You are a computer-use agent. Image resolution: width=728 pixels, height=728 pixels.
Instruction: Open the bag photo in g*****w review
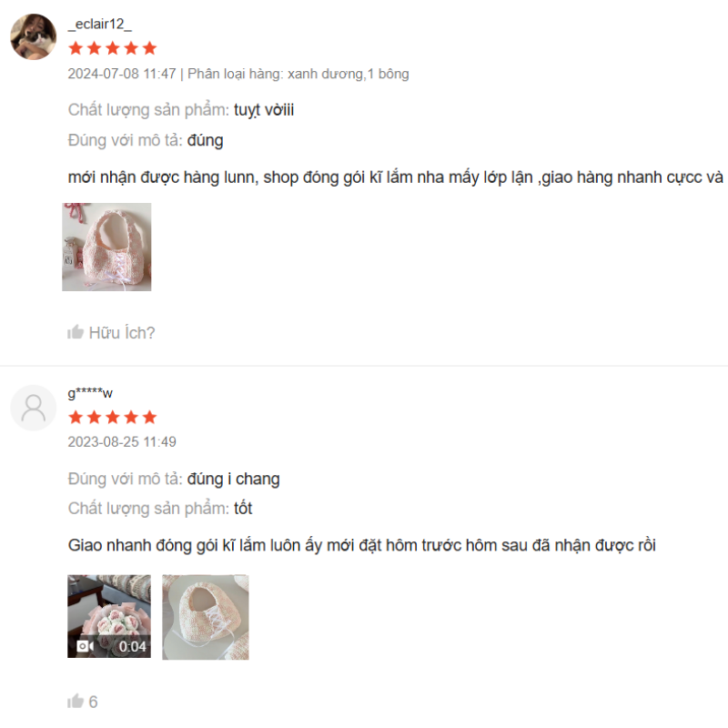pos(206,617)
